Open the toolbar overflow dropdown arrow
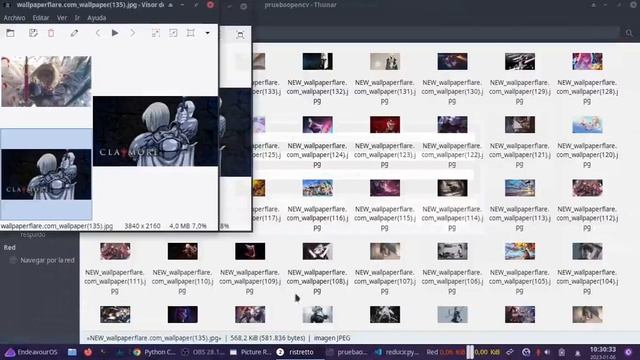Screen dimensions: 640x360 (207, 33)
